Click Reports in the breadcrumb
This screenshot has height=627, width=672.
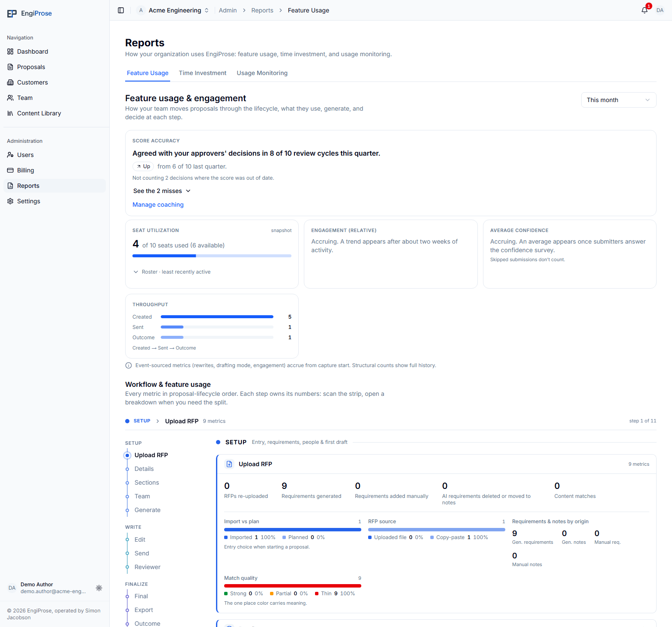click(x=262, y=10)
